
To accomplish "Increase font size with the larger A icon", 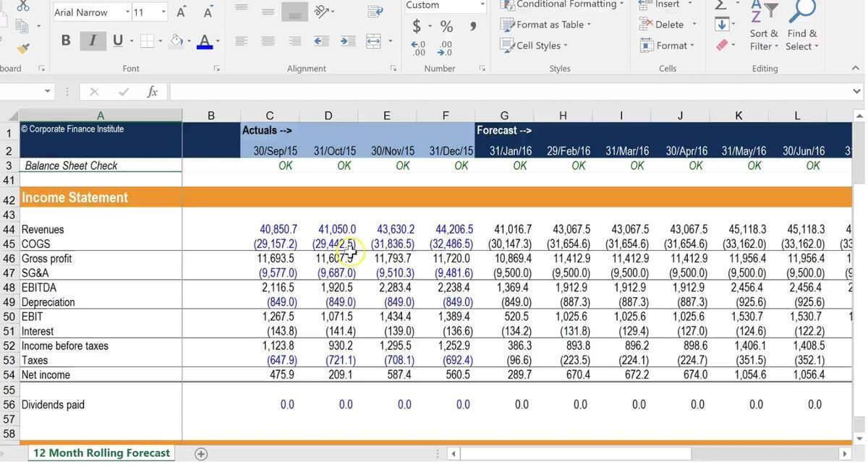I will pyautogui.click(x=181, y=12).
